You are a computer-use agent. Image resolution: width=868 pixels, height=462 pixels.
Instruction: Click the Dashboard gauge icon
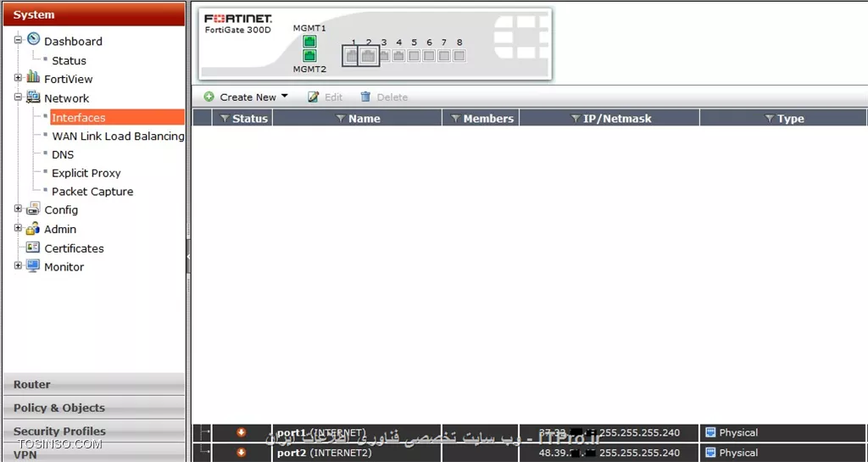click(x=33, y=39)
